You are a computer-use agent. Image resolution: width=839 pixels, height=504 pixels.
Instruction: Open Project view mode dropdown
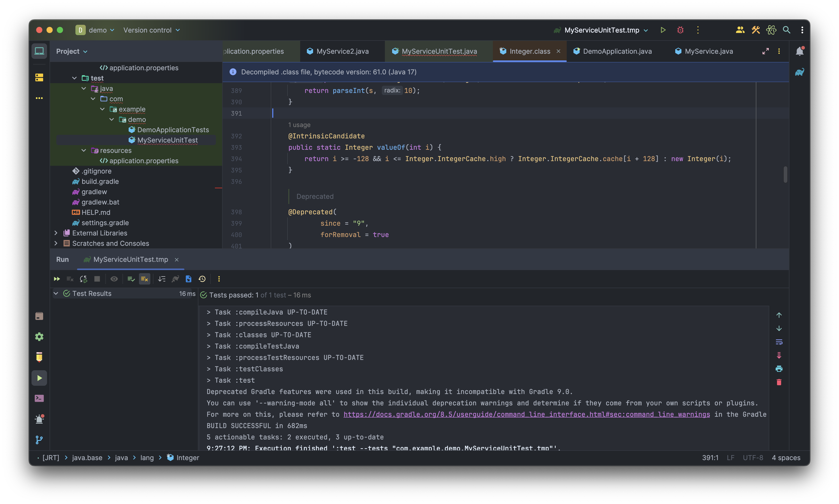(72, 51)
